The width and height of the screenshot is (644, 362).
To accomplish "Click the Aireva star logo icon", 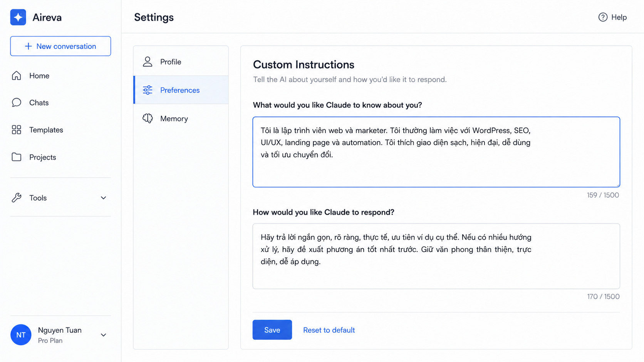I will click(x=18, y=17).
